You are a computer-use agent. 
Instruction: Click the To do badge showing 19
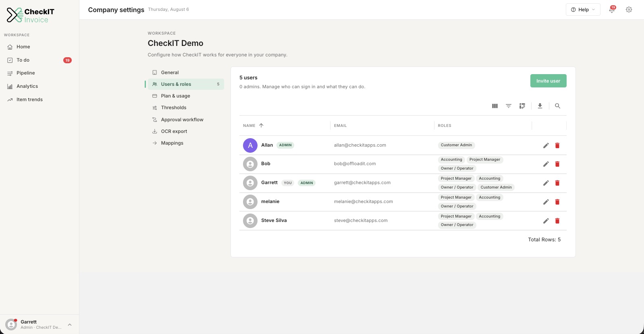pos(67,60)
